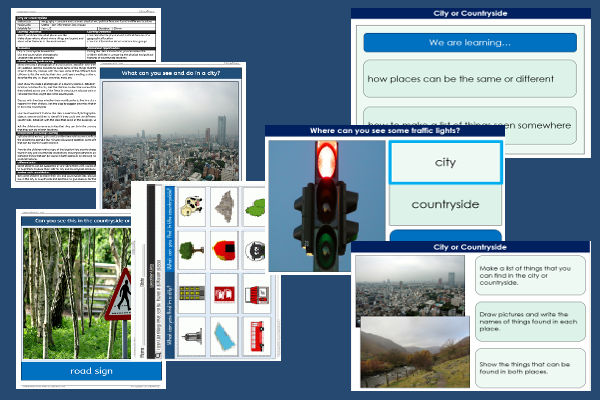This screenshot has width=600, height=400.
Task: Click 'how places can be the same or different'
Action: [x=470, y=79]
